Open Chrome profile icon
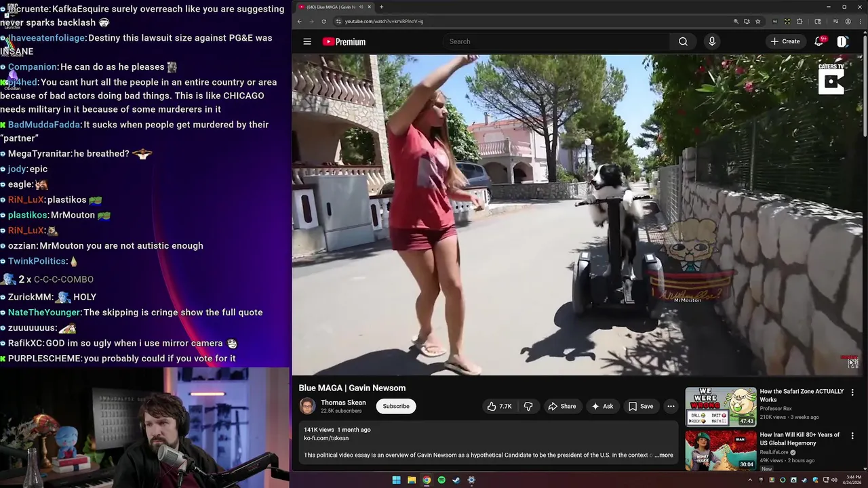Screen dimensions: 868x488 (848, 21)
